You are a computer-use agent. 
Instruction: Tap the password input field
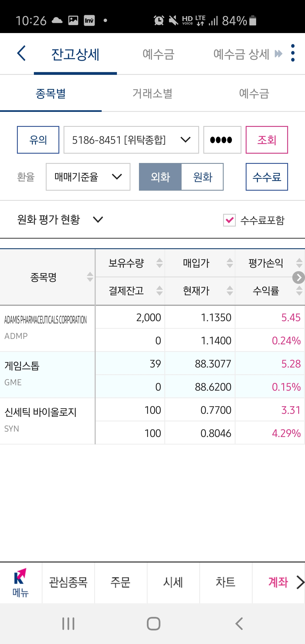222,140
